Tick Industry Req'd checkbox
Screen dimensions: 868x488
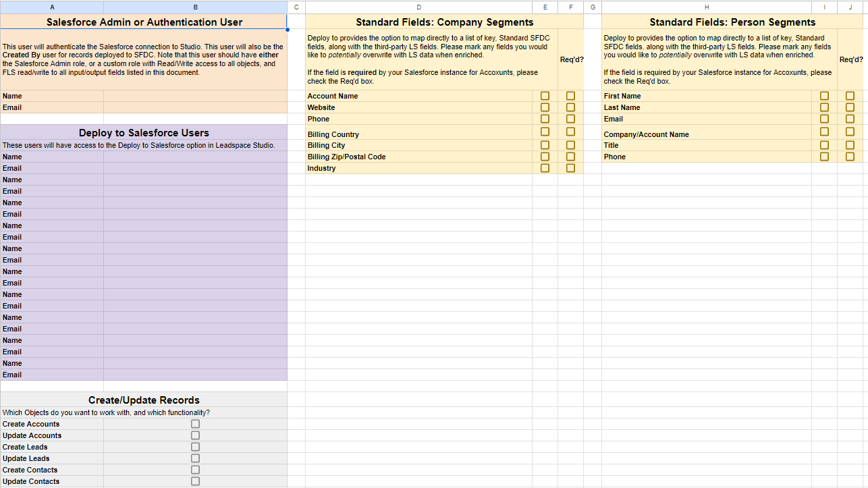570,168
